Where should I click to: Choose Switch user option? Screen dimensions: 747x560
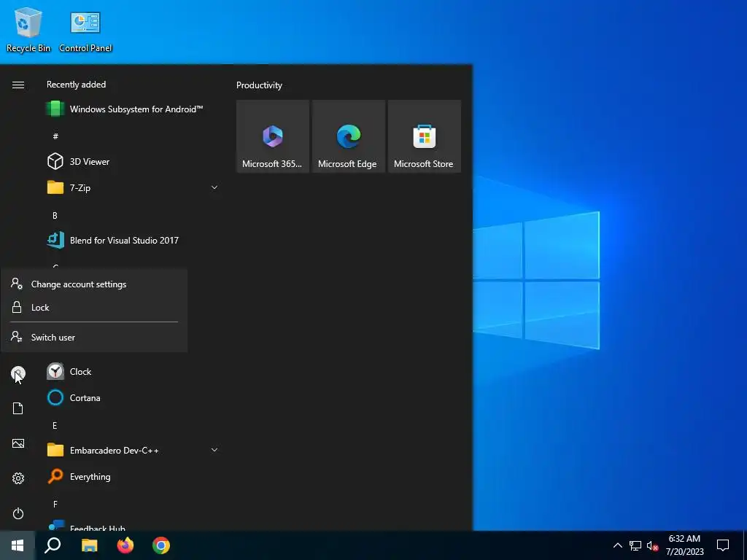click(x=94, y=337)
